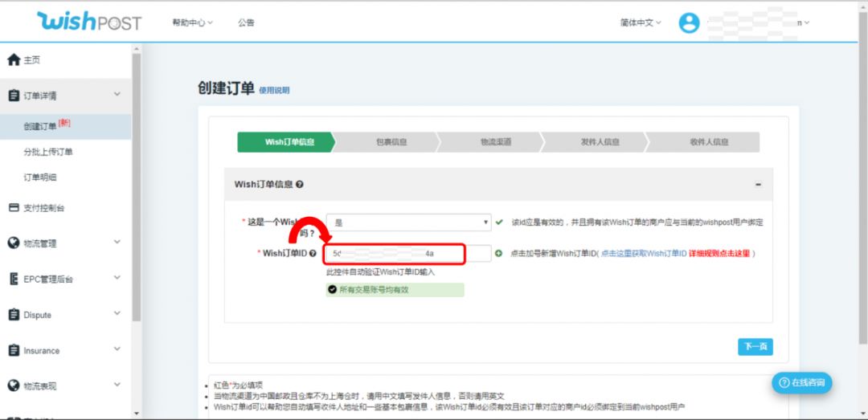Image resolution: width=868 pixels, height=420 pixels.
Task: Open the user avatar icon
Action: click(x=690, y=22)
